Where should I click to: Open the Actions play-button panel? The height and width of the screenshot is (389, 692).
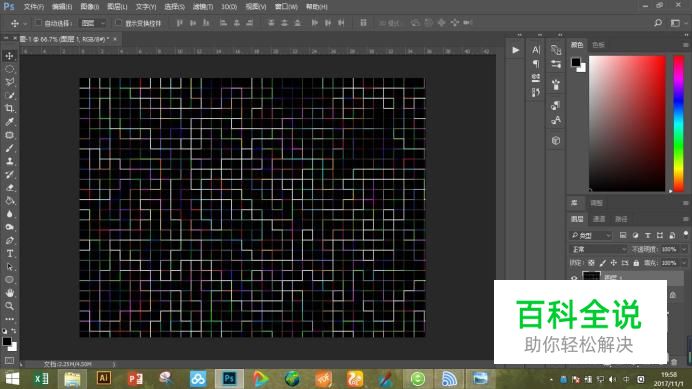click(x=515, y=50)
